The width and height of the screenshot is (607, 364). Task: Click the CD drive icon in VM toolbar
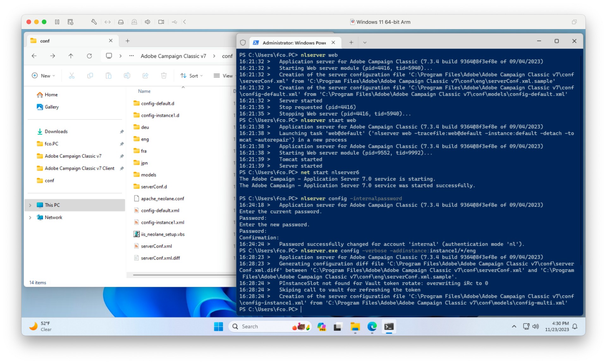click(x=134, y=22)
